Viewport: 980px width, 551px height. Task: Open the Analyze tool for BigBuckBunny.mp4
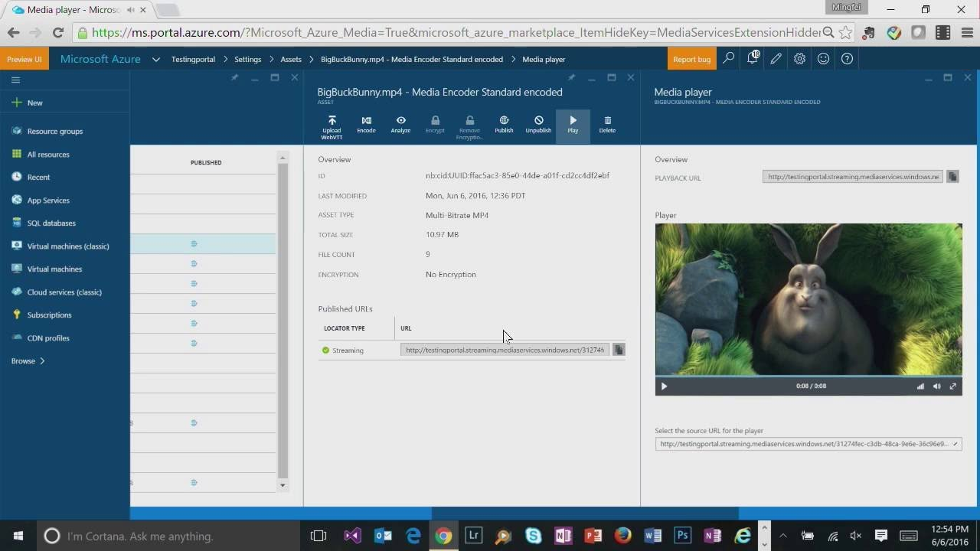coord(400,125)
